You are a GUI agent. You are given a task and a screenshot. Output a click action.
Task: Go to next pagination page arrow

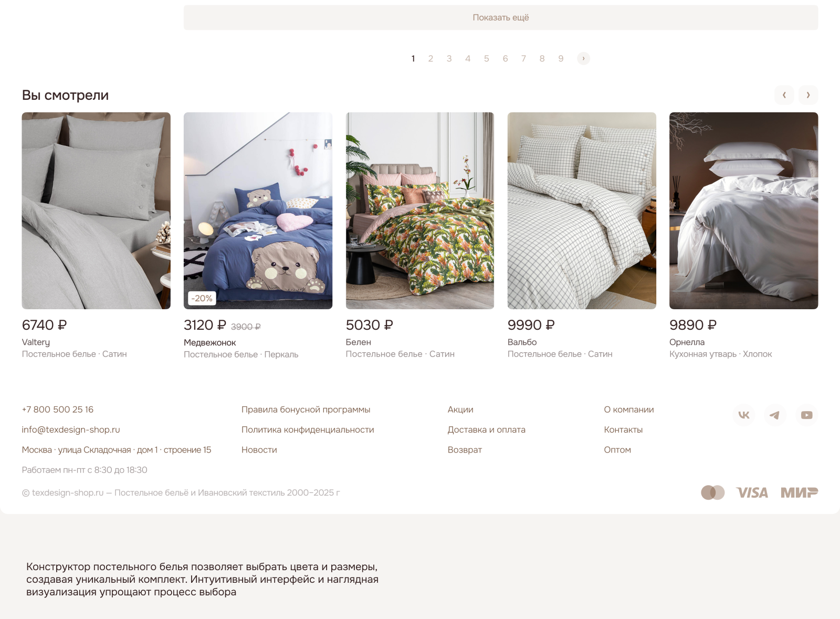pos(583,58)
